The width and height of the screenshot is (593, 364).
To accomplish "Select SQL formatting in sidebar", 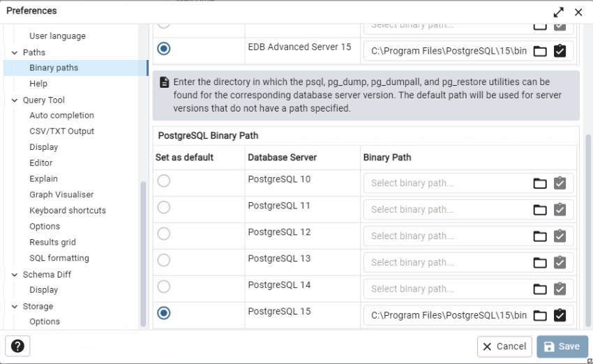I will pos(59,258).
